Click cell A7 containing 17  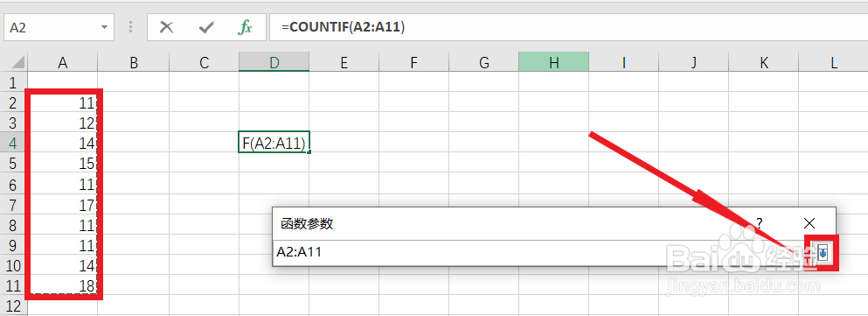[x=63, y=205]
